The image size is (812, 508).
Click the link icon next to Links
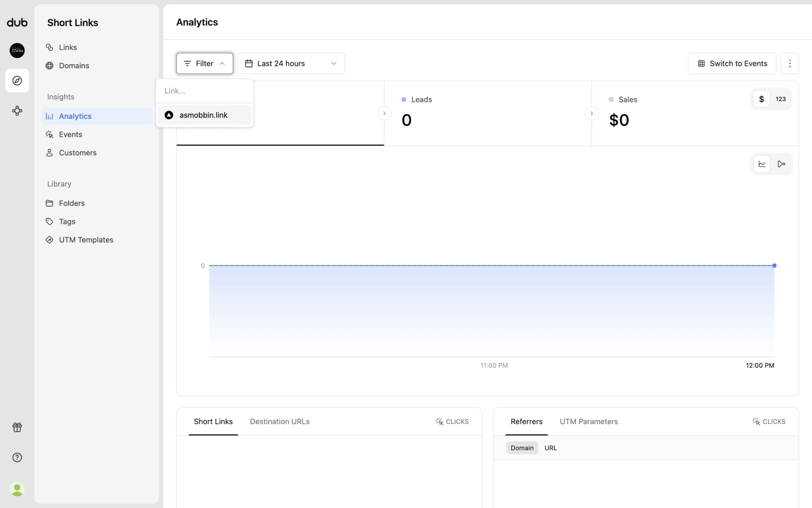(x=49, y=47)
